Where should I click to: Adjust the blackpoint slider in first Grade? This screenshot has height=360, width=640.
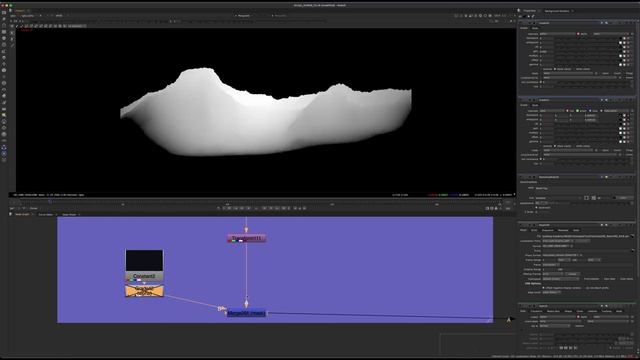coord(586,38)
